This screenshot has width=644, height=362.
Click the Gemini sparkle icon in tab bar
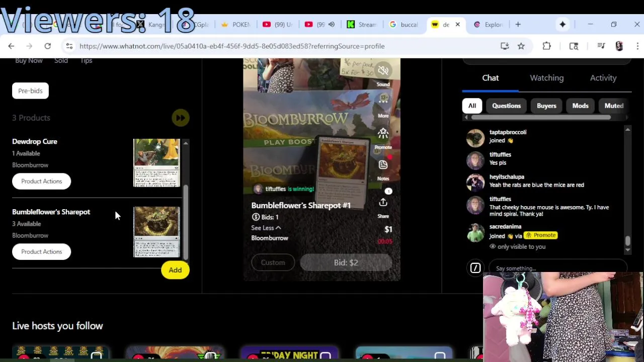point(562,25)
